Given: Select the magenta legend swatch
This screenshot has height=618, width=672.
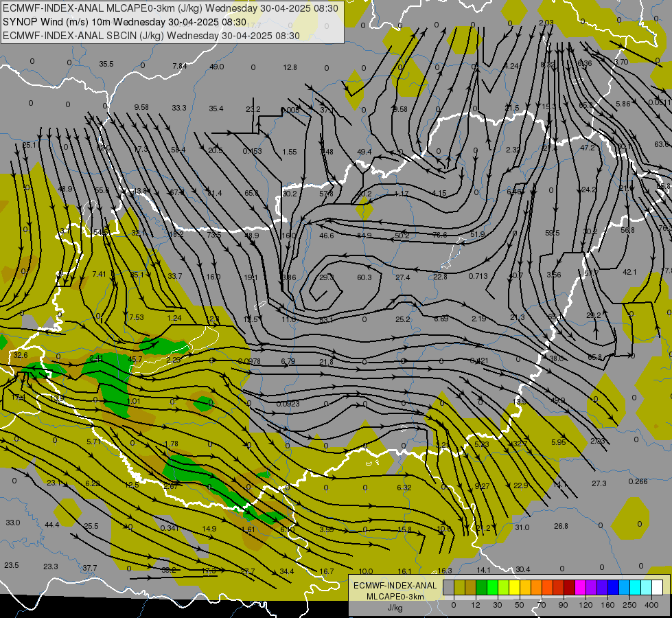Looking at the screenshot, I should (580, 587).
